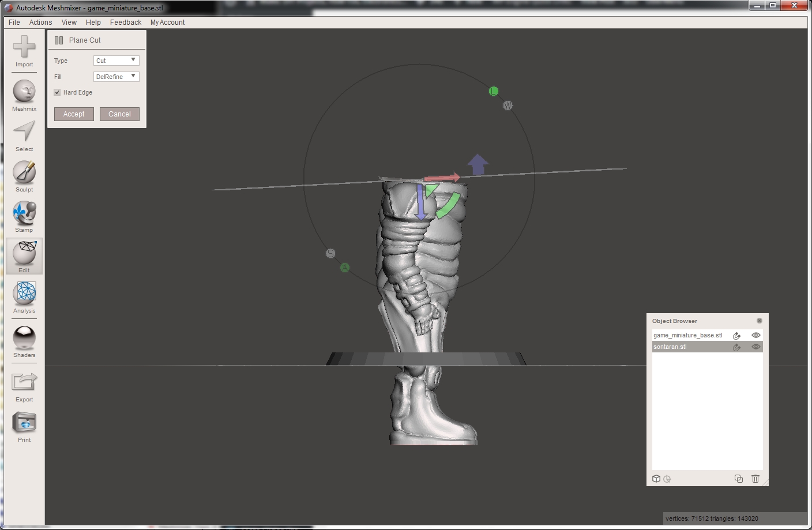Open the Fill dropdown set to DelRefine

116,77
